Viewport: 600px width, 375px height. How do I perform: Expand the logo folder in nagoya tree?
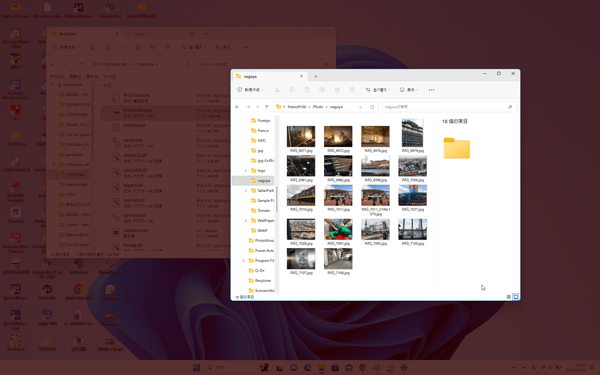246,170
